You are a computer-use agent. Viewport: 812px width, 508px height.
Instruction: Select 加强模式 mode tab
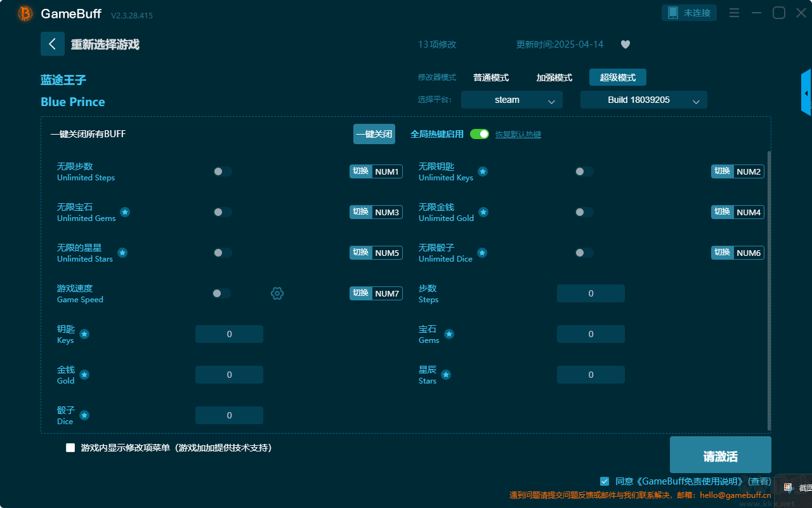click(554, 77)
